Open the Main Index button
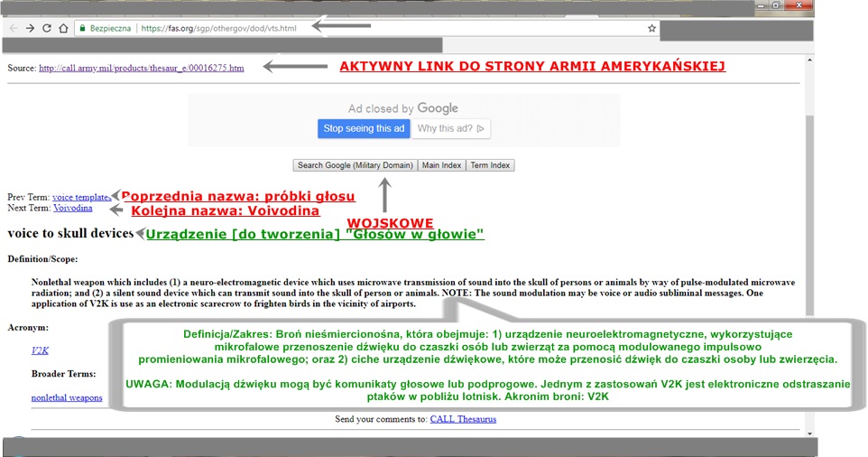The width and height of the screenshot is (868, 457). (x=441, y=165)
